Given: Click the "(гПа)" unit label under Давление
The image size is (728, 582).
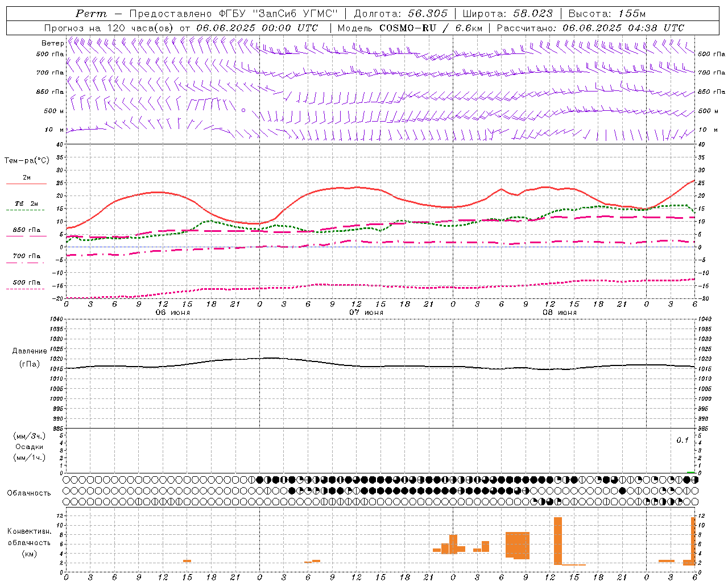Looking at the screenshot, I should click(x=30, y=364).
